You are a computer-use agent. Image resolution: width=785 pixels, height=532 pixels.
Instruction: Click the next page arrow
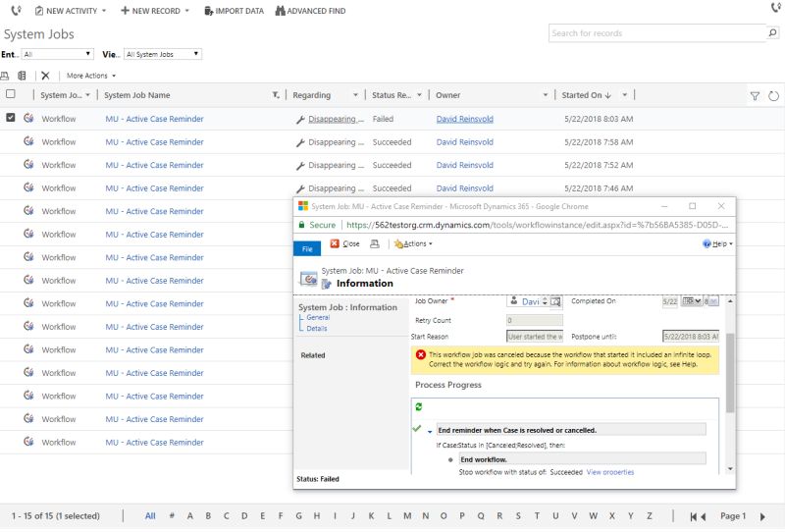point(762,517)
